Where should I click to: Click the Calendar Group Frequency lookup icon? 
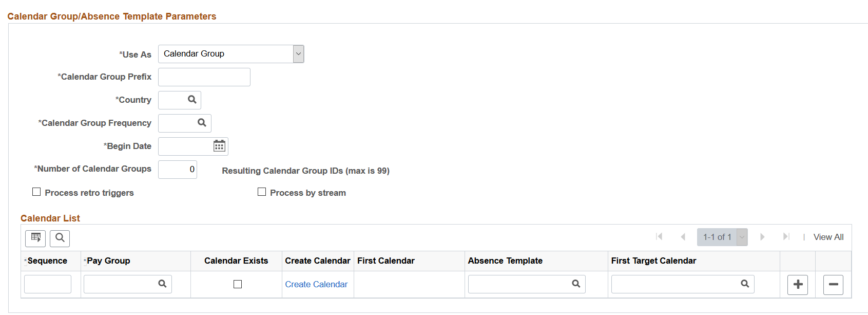click(202, 123)
